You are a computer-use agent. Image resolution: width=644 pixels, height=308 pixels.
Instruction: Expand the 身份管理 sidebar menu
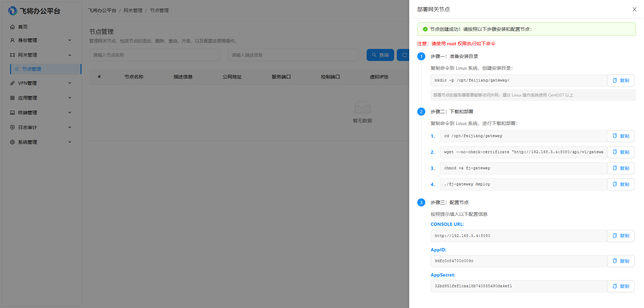point(41,40)
